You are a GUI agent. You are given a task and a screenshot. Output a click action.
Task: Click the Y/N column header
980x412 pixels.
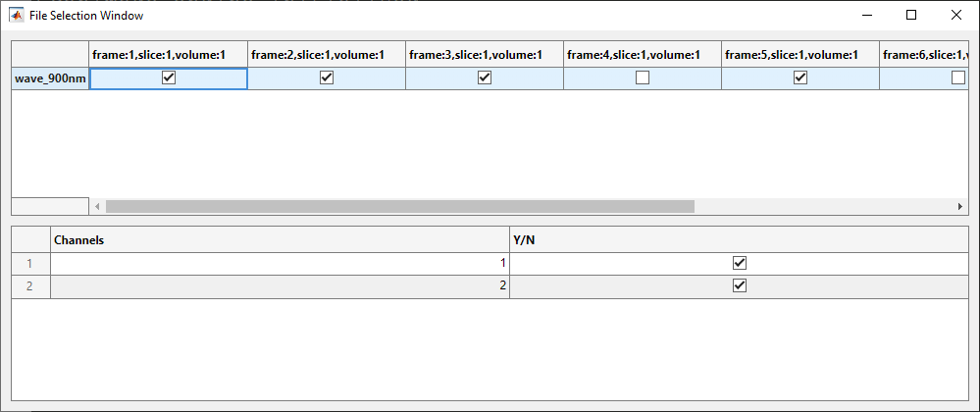739,239
